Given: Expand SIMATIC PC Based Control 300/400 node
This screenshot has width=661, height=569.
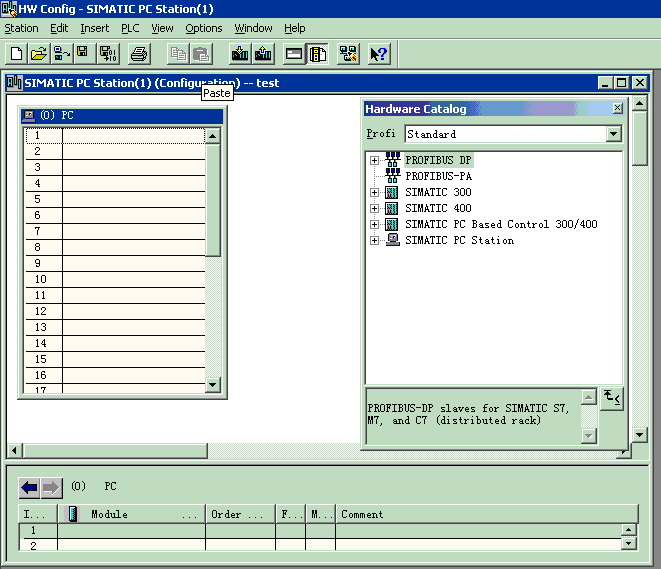Looking at the screenshot, I should pyautogui.click(x=374, y=224).
